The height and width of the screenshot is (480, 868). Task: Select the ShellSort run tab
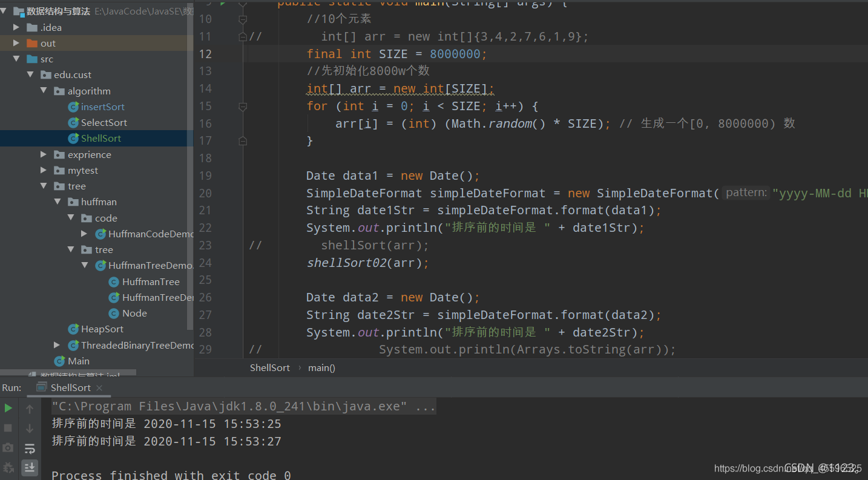[70, 388]
